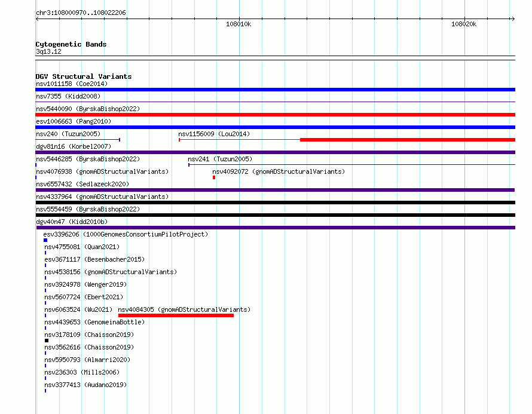The width and height of the screenshot is (532, 414).
Task: Select the blue nsv1011158 variant bar
Action: [275, 90]
